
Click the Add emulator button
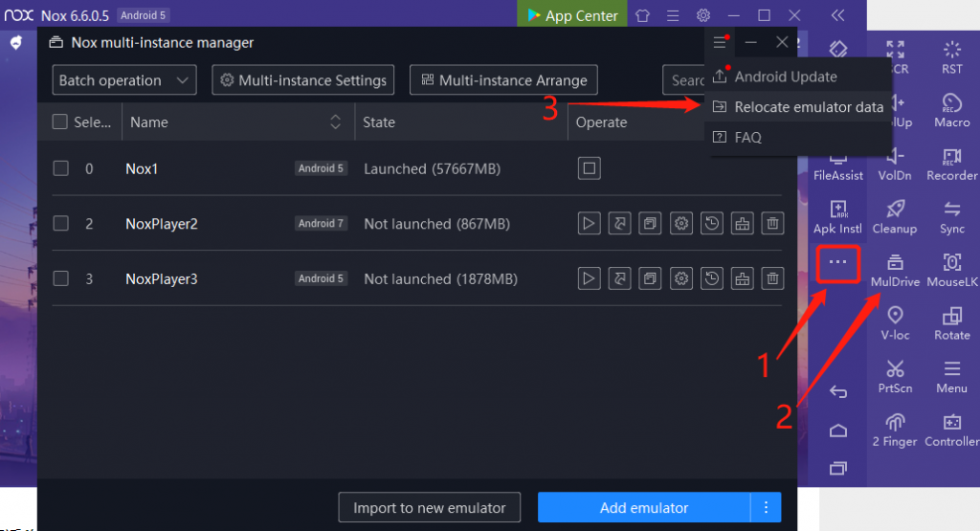tap(643, 508)
